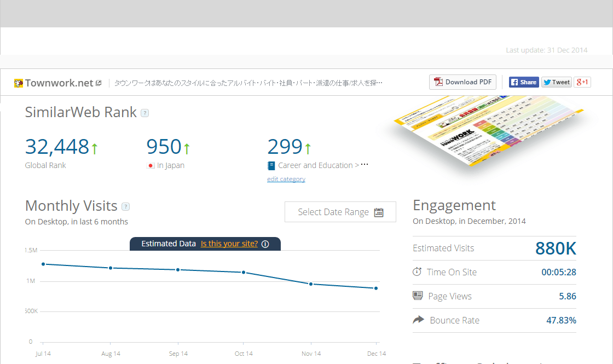Viewport: 613px width, 364px height.
Task: Click 'On Desktop, in December, 2014' text
Action: pos(469,221)
